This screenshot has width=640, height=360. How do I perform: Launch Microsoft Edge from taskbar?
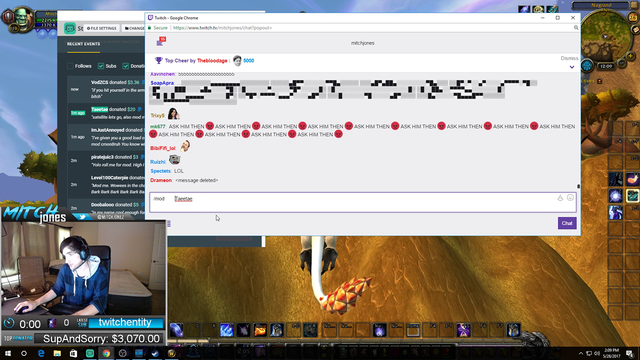pyautogui.click(x=41, y=353)
